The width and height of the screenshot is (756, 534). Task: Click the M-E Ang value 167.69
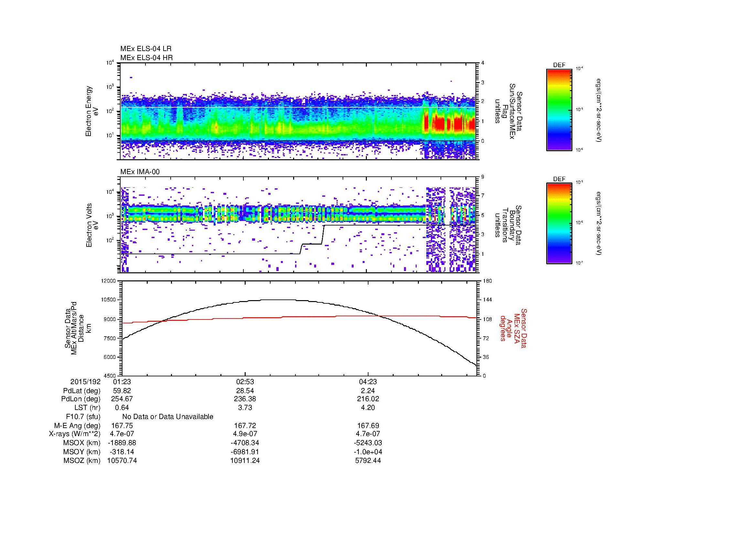tap(368, 426)
